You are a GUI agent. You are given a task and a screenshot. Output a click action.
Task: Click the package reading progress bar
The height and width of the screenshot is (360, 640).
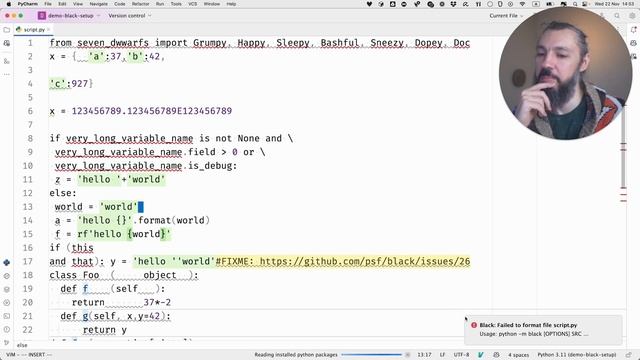click(x=371, y=355)
